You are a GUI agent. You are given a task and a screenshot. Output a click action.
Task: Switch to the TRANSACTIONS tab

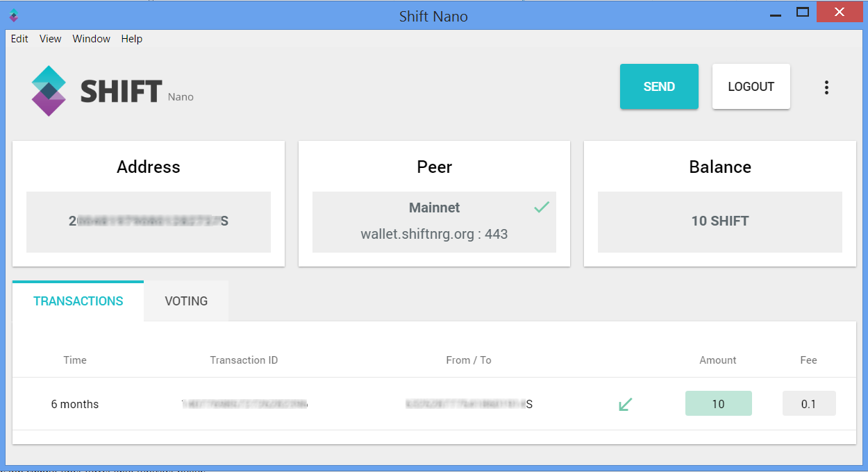[x=78, y=301]
